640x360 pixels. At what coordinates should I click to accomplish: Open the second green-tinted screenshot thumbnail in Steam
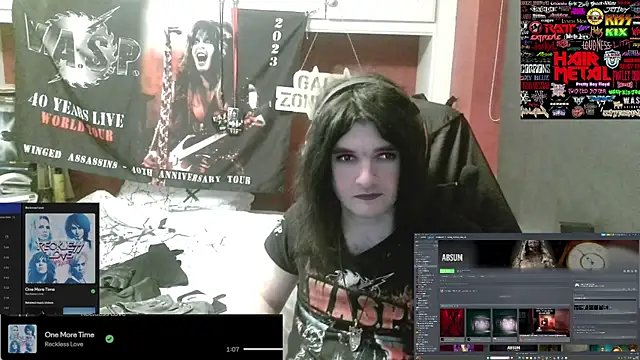pyautogui.click(x=504, y=322)
